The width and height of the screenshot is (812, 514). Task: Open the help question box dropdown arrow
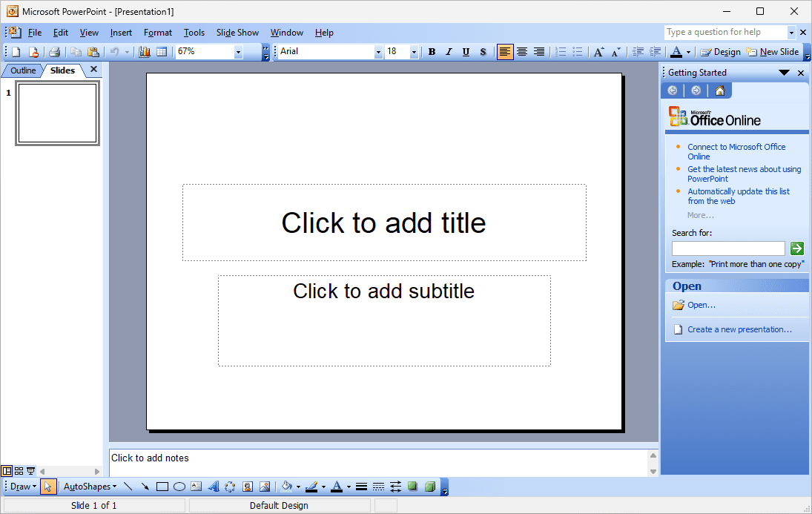[791, 33]
